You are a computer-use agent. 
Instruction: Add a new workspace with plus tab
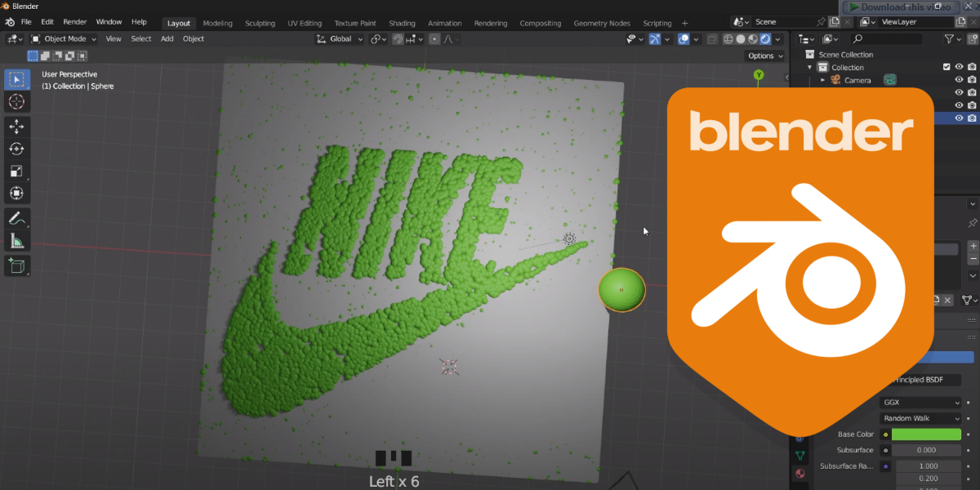click(684, 23)
